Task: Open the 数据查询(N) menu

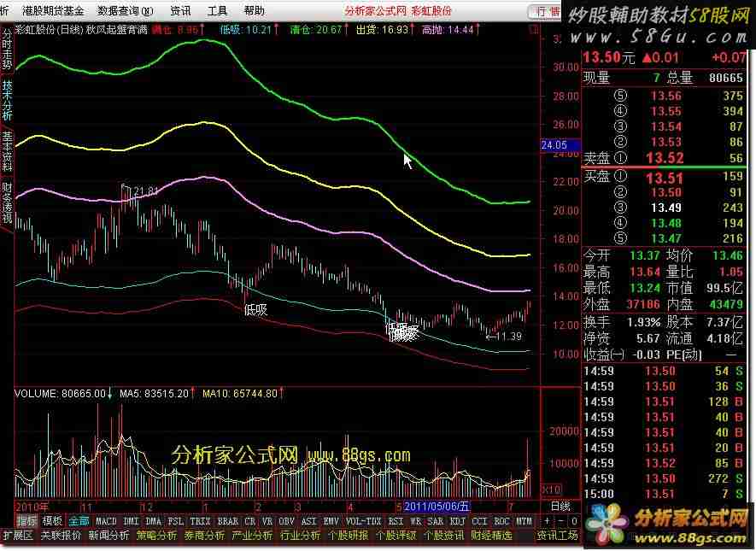Action: coord(125,10)
